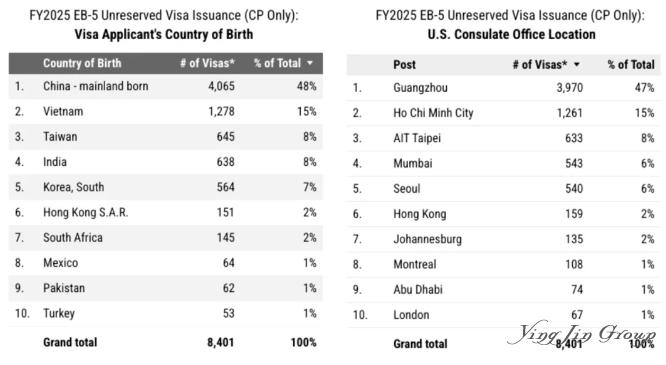The height and width of the screenshot is (365, 666).
Task: Click sort arrow beside # of Visas* in Post table
Action: [x=576, y=65]
